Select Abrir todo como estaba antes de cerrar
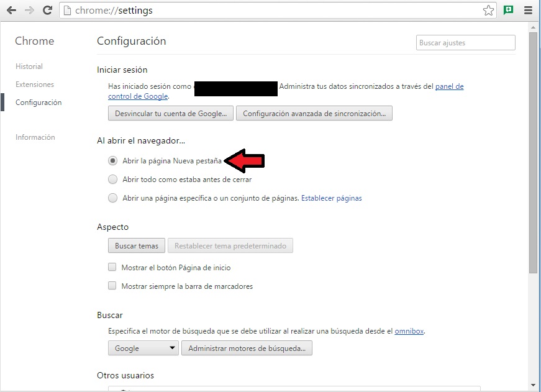The height and width of the screenshot is (392, 541). (113, 180)
